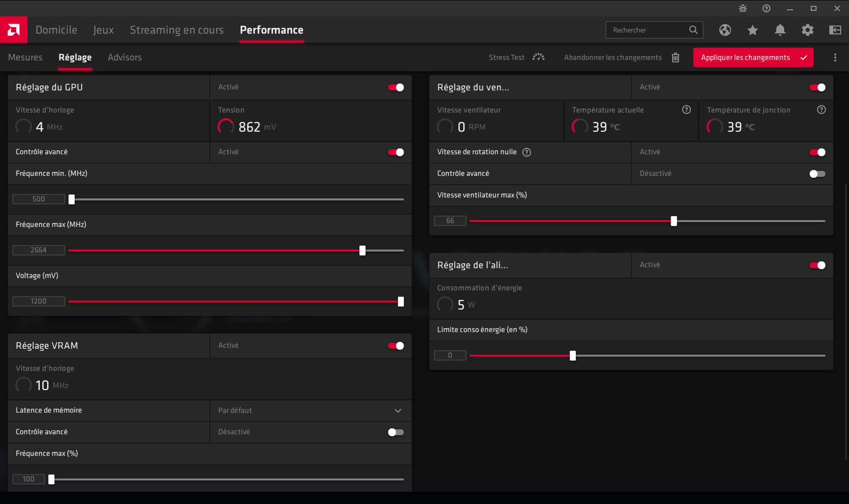849x504 pixels.
Task: Open the web browser globe icon
Action: [725, 30]
